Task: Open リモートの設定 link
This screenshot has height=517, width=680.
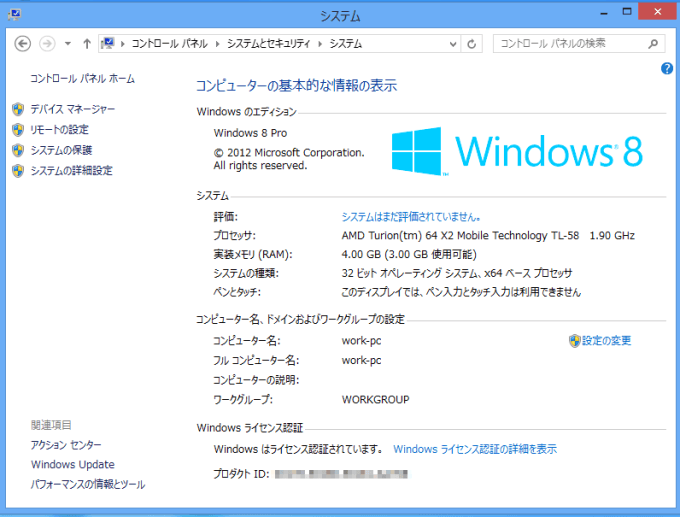Action: pyautogui.click(x=59, y=130)
